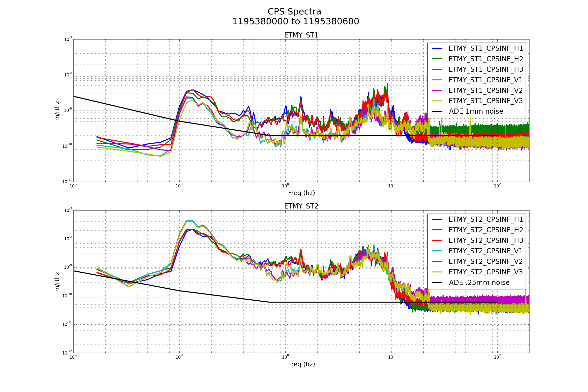This screenshot has height=392, width=588.
Task: Click ETMY_ST1_CPSINF_V2 magenta legend swatch
Action: (x=437, y=90)
